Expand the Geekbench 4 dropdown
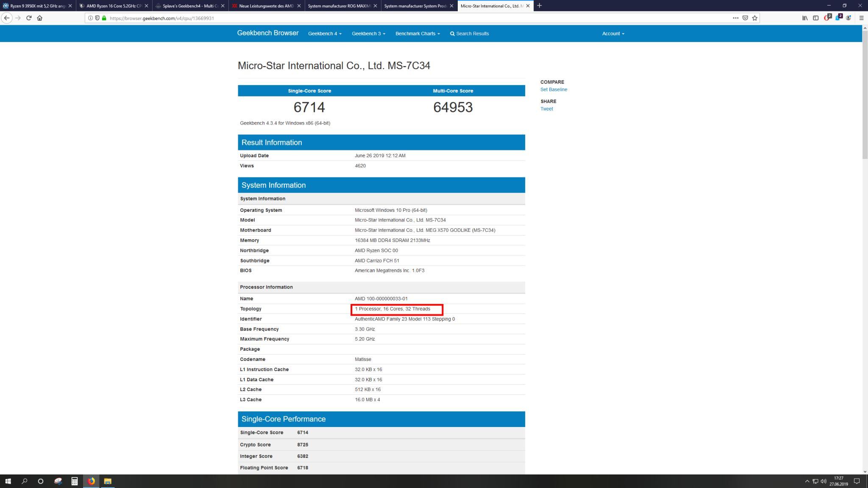The width and height of the screenshot is (868, 488). (x=325, y=33)
